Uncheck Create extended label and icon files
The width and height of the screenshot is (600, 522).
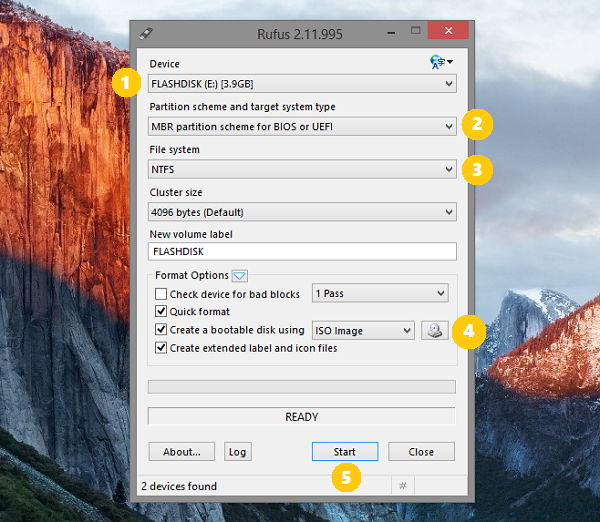click(x=161, y=348)
